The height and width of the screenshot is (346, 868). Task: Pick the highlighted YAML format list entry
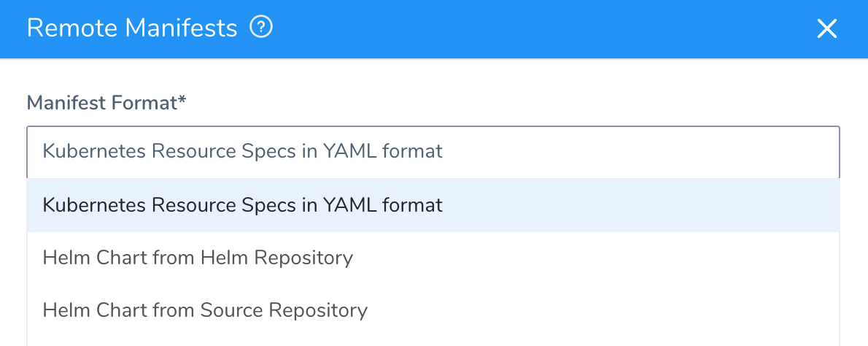[433, 205]
